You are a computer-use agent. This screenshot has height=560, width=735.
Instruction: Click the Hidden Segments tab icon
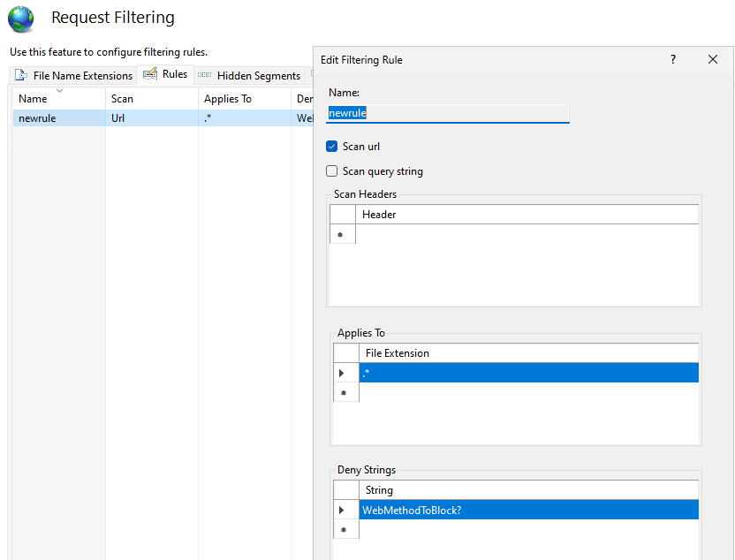coord(206,75)
